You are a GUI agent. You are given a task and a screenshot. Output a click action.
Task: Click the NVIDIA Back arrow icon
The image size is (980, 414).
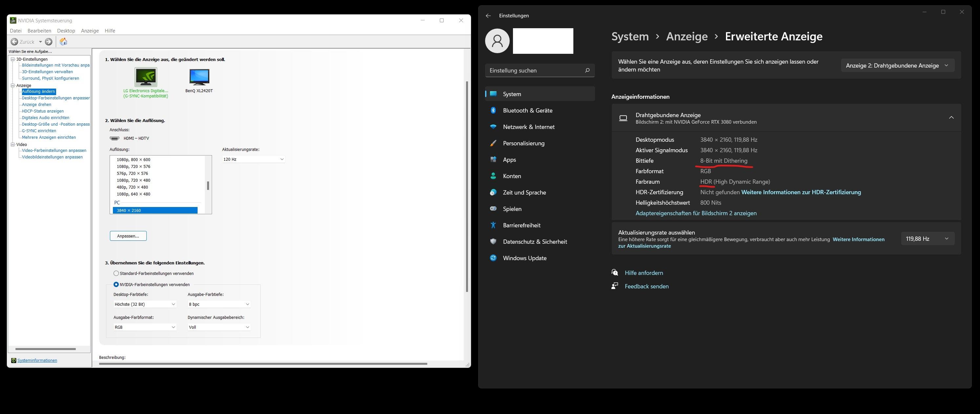pyautogui.click(x=14, y=42)
